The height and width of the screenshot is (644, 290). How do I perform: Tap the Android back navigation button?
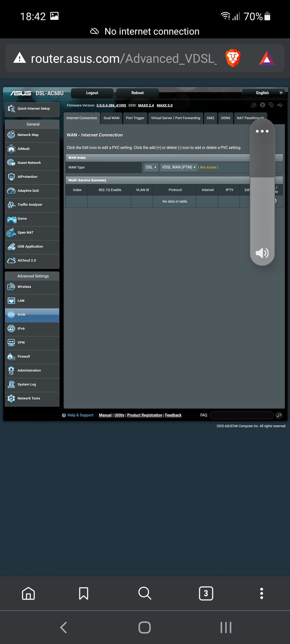coord(64,628)
